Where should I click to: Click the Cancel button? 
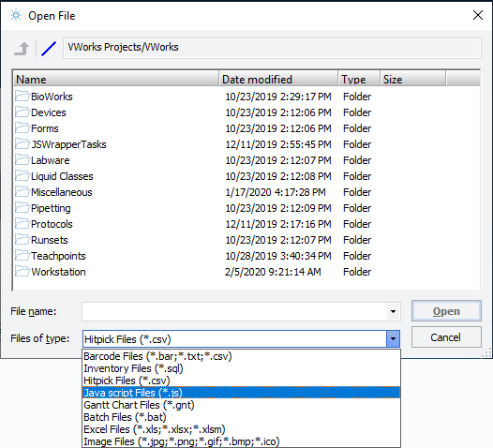pyautogui.click(x=446, y=337)
